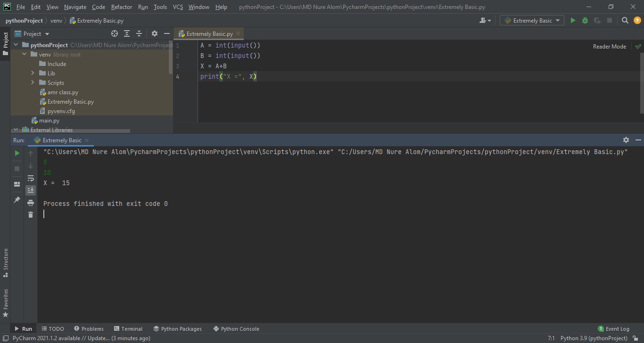Open the Code menu
Screen dimensions: 644x343
coord(99,7)
